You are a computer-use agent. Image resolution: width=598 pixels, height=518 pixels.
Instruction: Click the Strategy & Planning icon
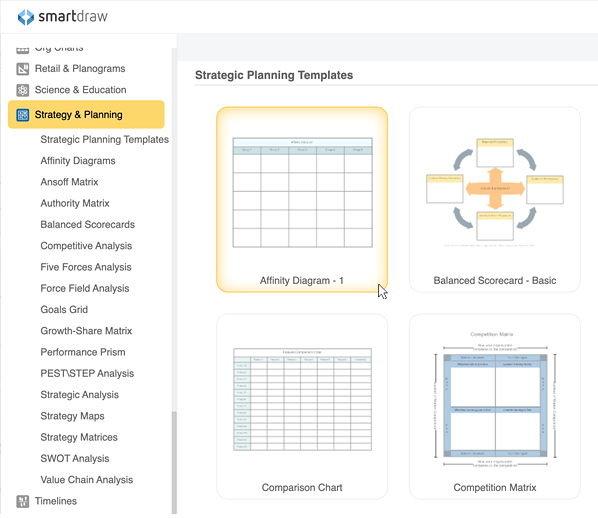23,115
